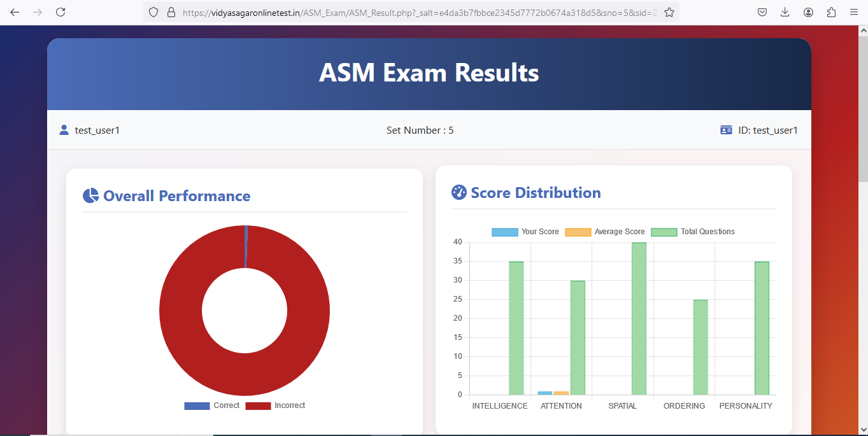
Task: Toggle the Average Score legend item
Action: pos(605,232)
